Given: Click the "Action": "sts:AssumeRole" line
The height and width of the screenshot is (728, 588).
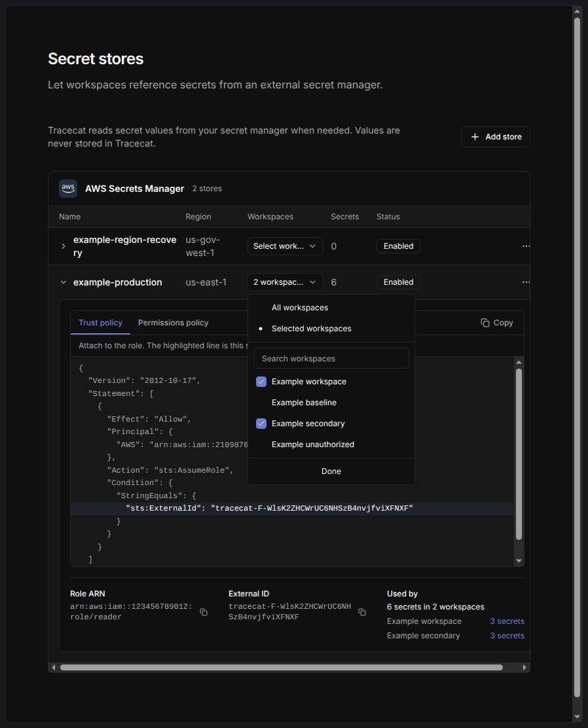Looking at the screenshot, I should (x=170, y=470).
